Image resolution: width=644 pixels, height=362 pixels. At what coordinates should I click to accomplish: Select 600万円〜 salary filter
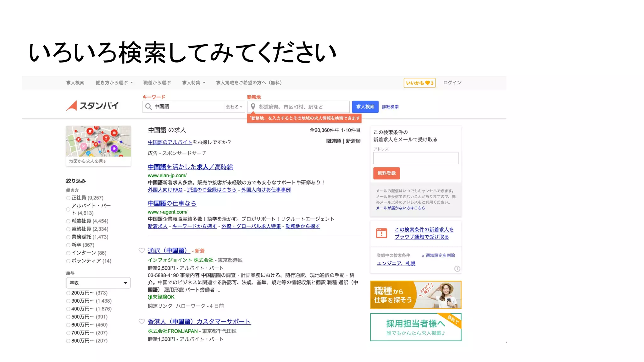pyautogui.click(x=68, y=325)
